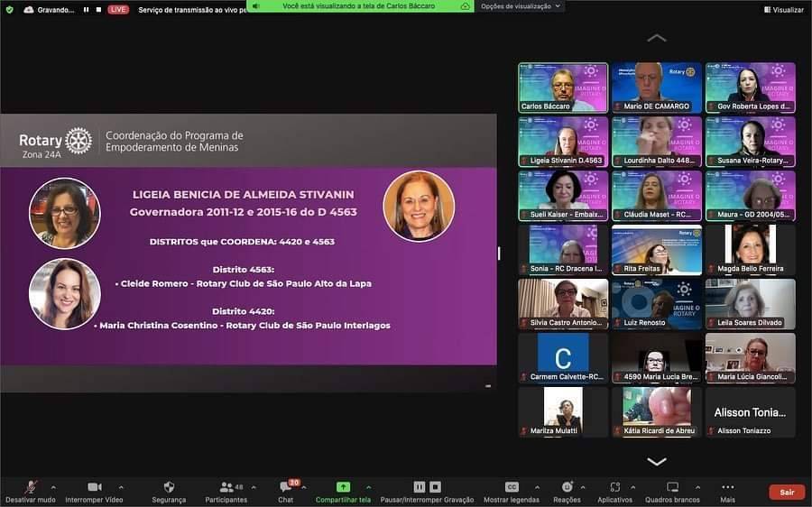
Task: Toggle camera with Interromper Vídeo
Action: pyautogui.click(x=94, y=487)
